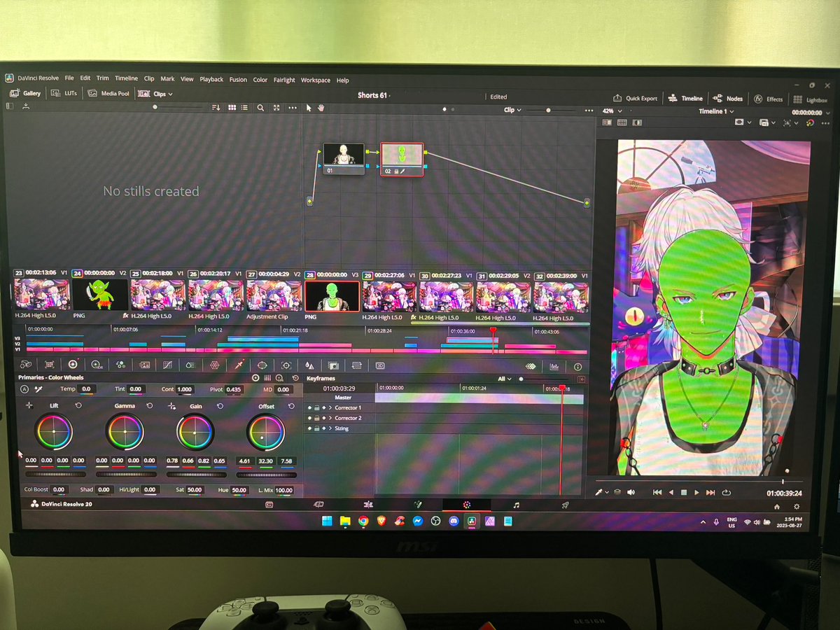Toggle the Sizing track lock
The width and height of the screenshot is (840, 630).
click(x=315, y=428)
